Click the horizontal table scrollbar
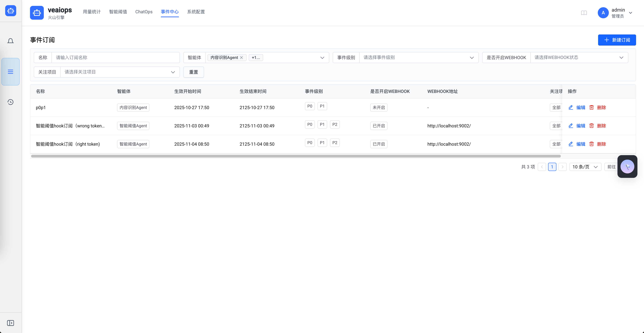Screen dimensions: 644x333 point(295,156)
